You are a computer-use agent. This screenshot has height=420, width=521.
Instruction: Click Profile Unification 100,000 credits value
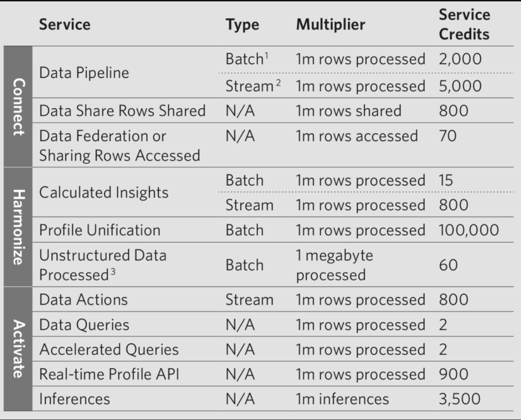pos(469,230)
